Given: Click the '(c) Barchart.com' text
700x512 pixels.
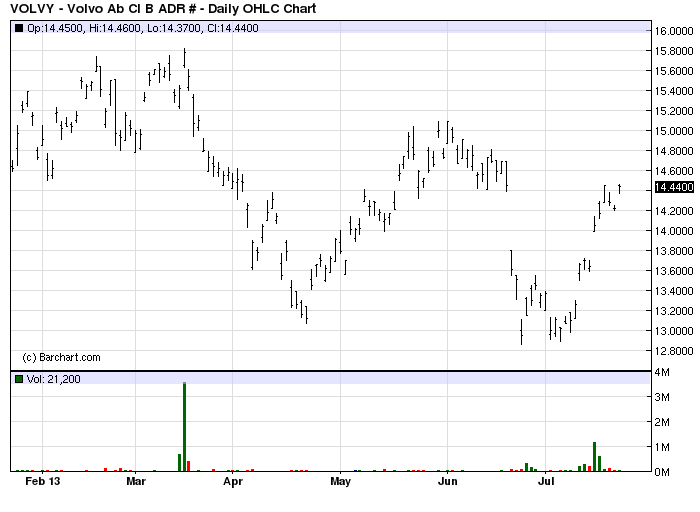Looking at the screenshot, I should pos(61,357).
